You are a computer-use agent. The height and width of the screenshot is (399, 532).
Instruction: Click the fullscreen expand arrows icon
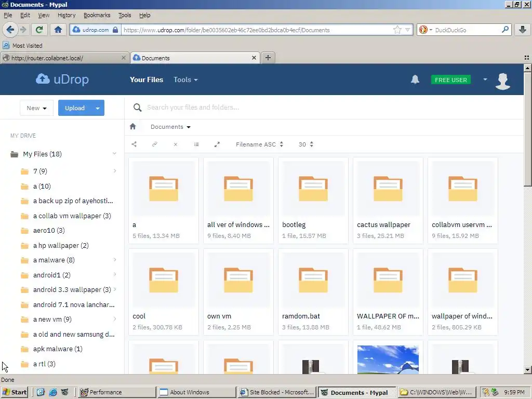pyautogui.click(x=217, y=144)
